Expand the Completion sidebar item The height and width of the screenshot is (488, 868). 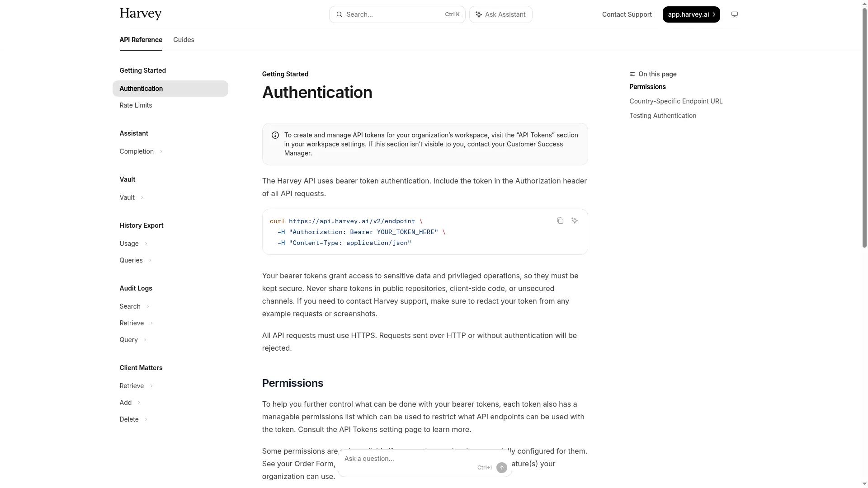(161, 151)
